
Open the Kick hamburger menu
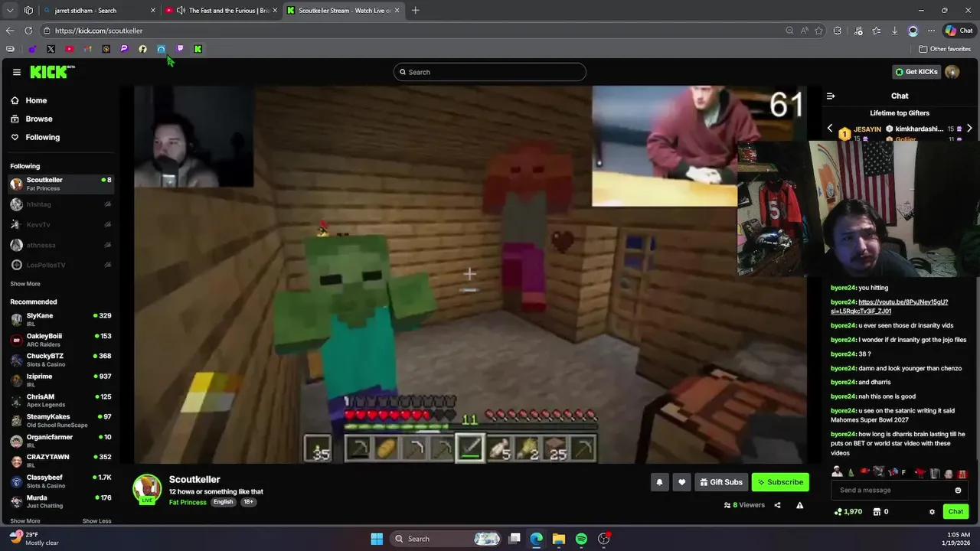16,72
